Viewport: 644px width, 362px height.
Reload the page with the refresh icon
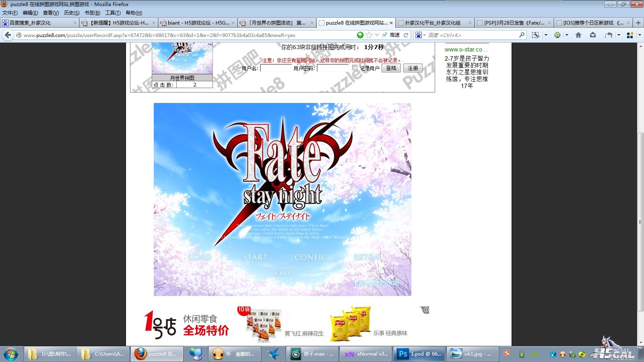[x=406, y=35]
